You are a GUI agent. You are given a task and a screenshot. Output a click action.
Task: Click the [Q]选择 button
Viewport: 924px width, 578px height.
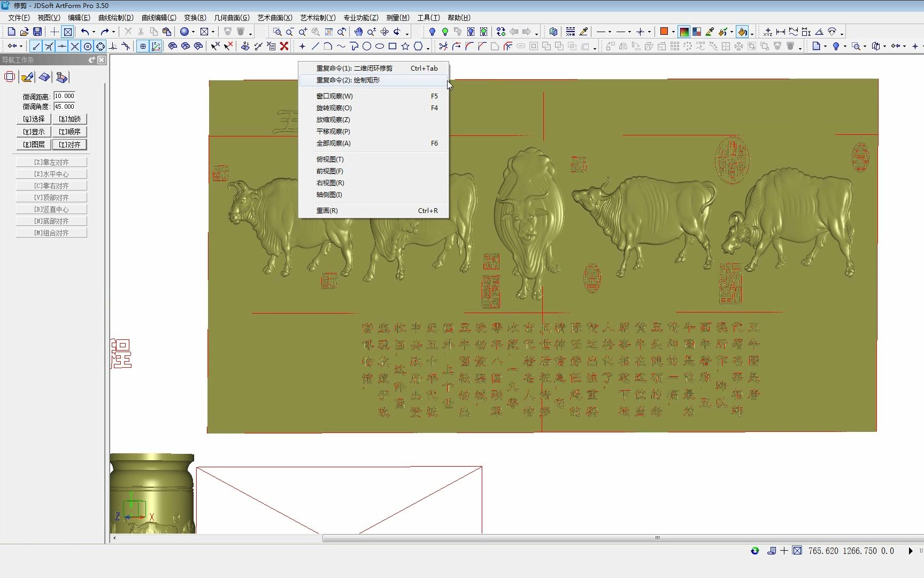coord(34,119)
